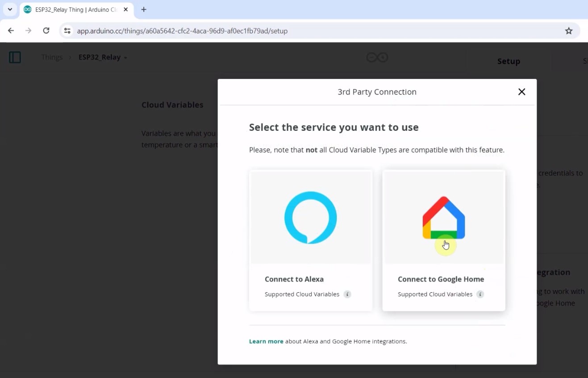588x378 pixels.
Task: Close the 3rd Party Connection dialog
Action: point(521,92)
